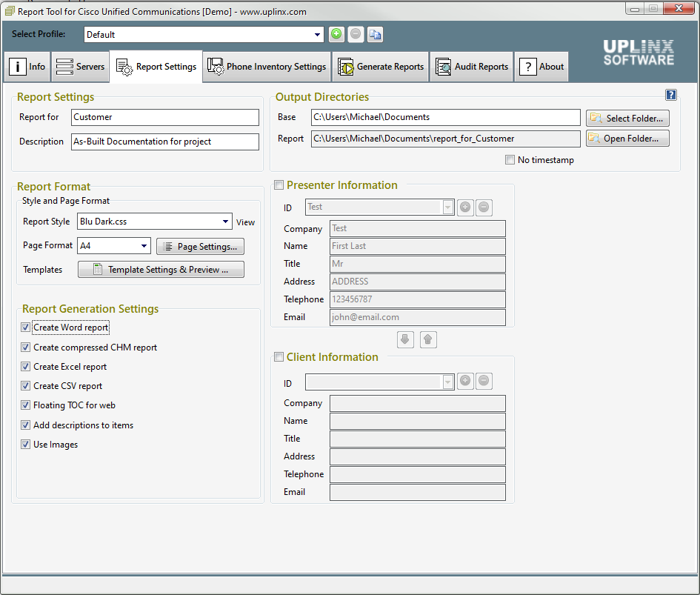
Task: Click the app icon in title bar
Action: pos(10,11)
